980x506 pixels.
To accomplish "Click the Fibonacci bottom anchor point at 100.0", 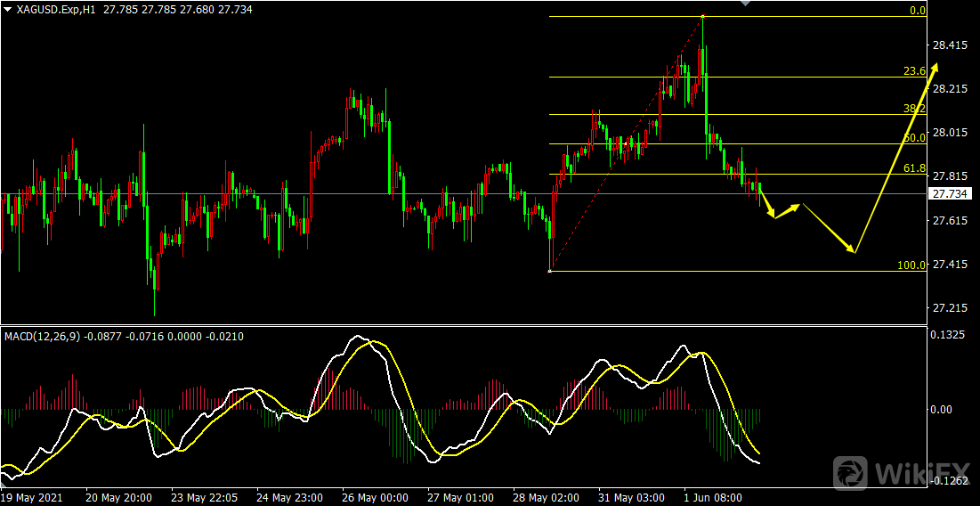I will coord(550,271).
